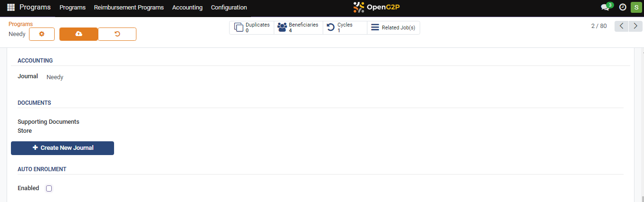Click the Create New Journal button
This screenshot has height=202, width=644.
[x=62, y=148]
